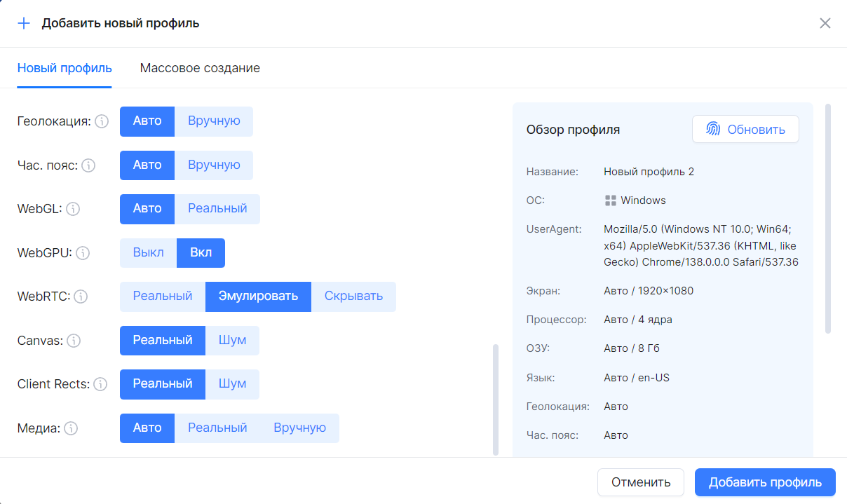Click the Отменить button

[640, 482]
